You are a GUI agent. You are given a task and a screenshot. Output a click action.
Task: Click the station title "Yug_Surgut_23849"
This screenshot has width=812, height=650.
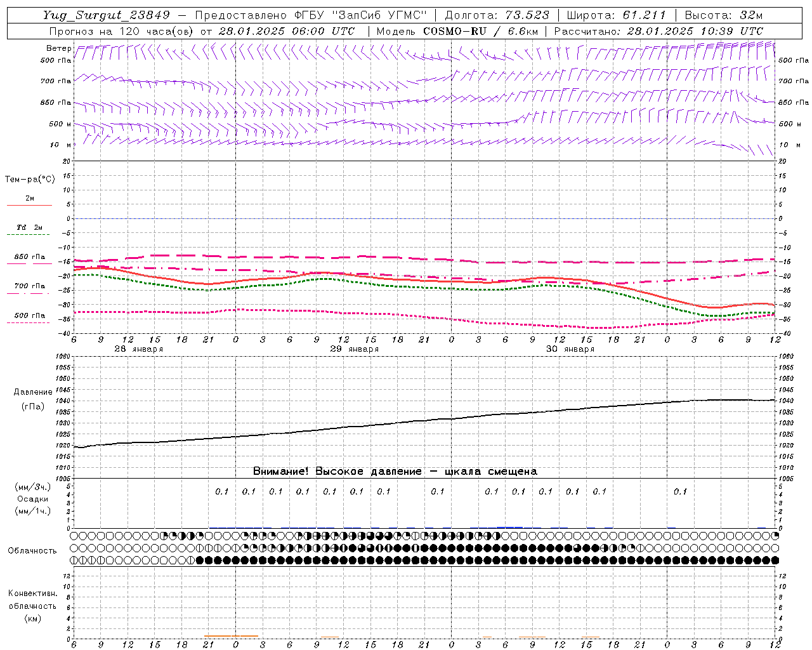107,15
